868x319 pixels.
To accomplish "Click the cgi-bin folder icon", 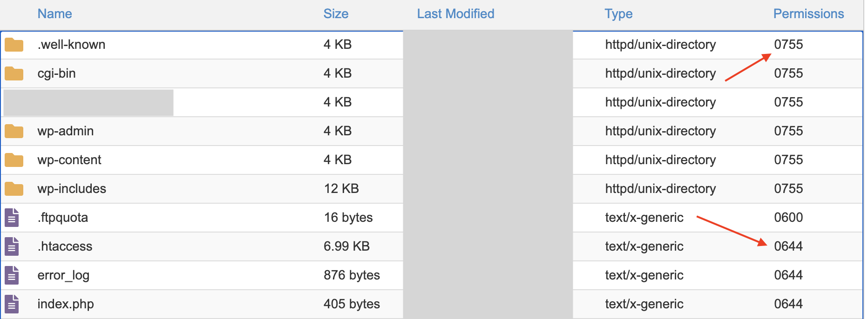I will click(14, 73).
